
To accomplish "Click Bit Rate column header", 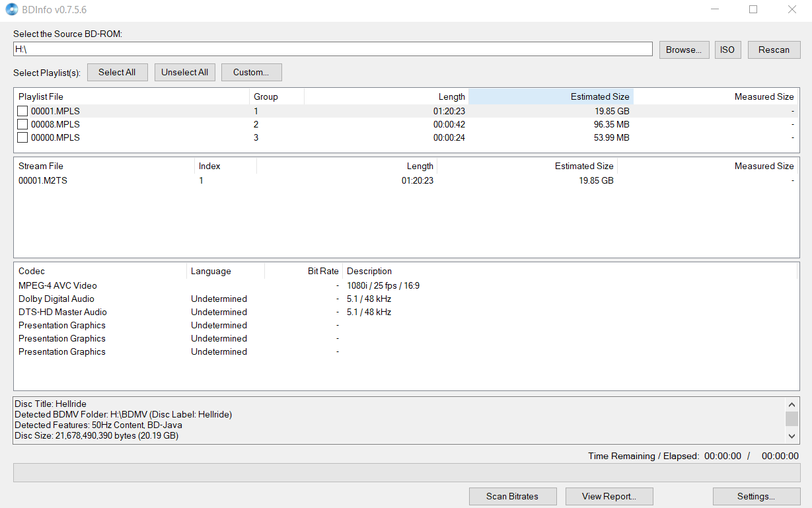I will [303, 271].
